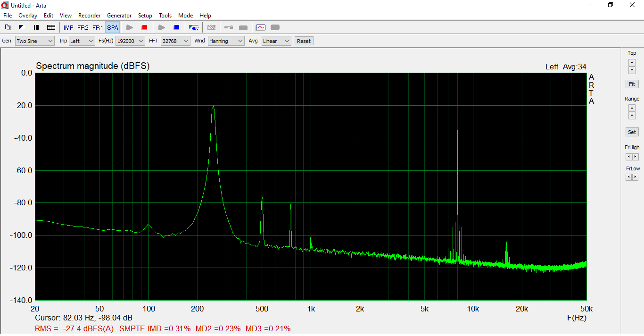
Task: Open the File menu
Action: click(x=8, y=16)
